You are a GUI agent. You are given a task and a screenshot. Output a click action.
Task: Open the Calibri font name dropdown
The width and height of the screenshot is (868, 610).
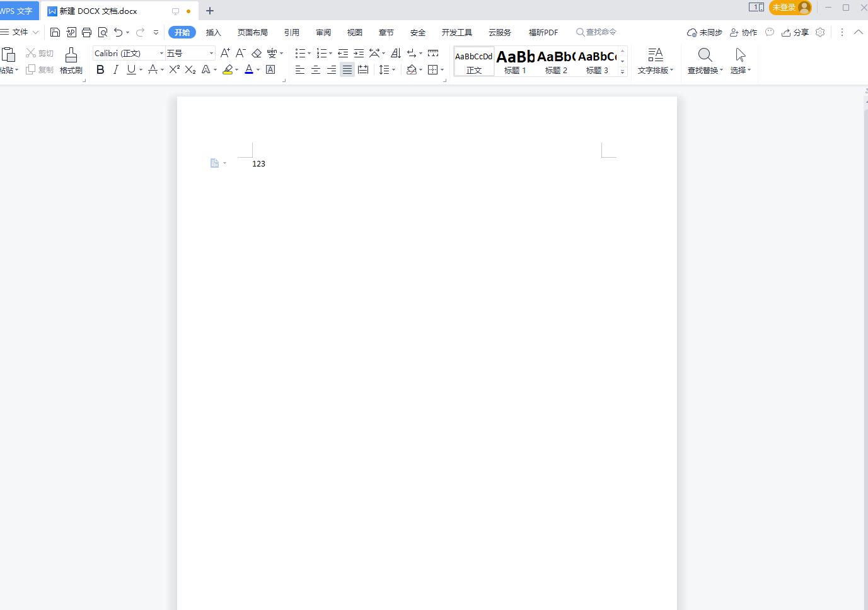tap(161, 53)
